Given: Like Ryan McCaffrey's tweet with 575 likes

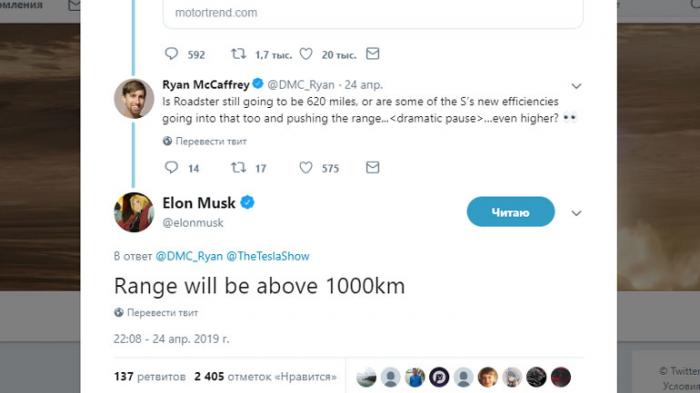Looking at the screenshot, I should [x=306, y=167].
